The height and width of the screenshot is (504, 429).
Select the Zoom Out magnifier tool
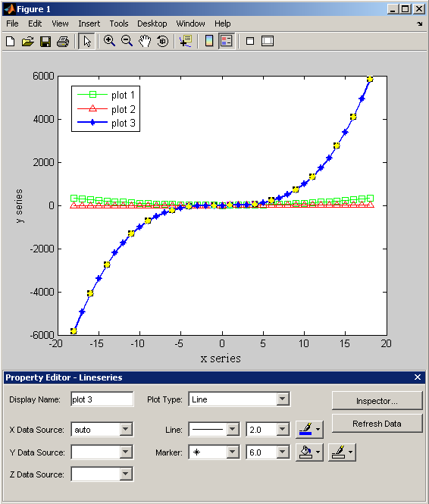pos(127,41)
